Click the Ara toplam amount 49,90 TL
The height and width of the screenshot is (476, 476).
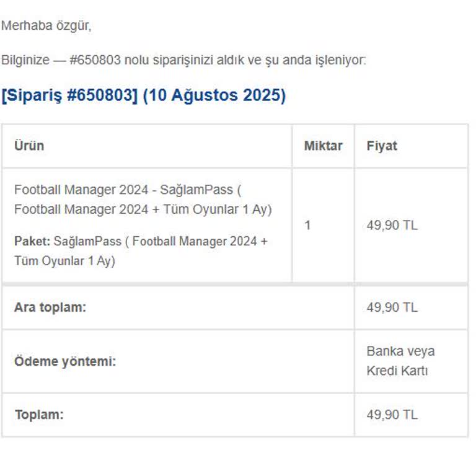pyautogui.click(x=392, y=307)
